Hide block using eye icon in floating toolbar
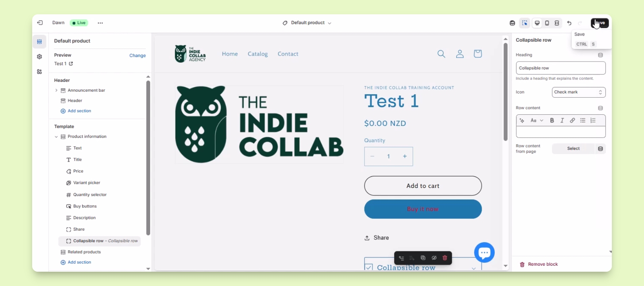This screenshot has height=286, width=644. click(x=434, y=258)
